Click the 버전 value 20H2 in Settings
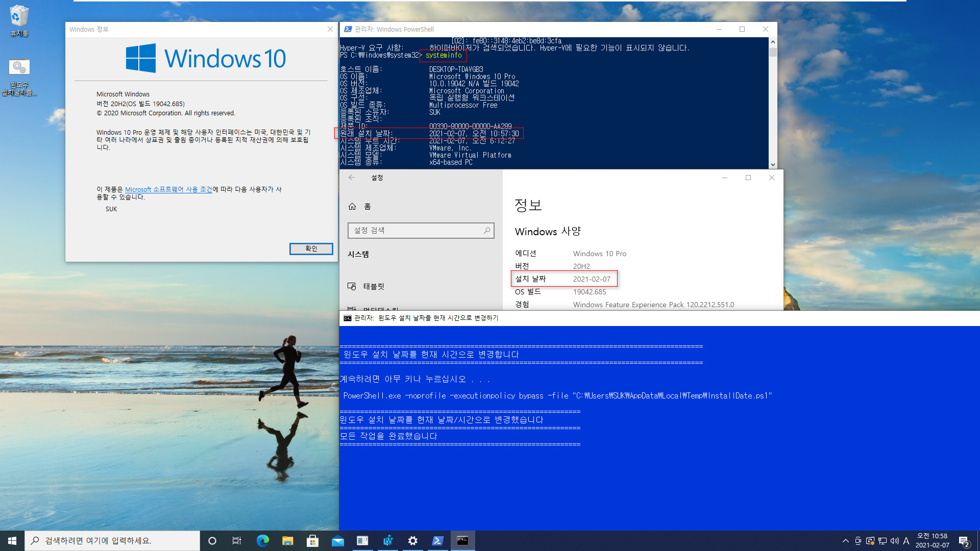The image size is (980, 551). [581, 266]
